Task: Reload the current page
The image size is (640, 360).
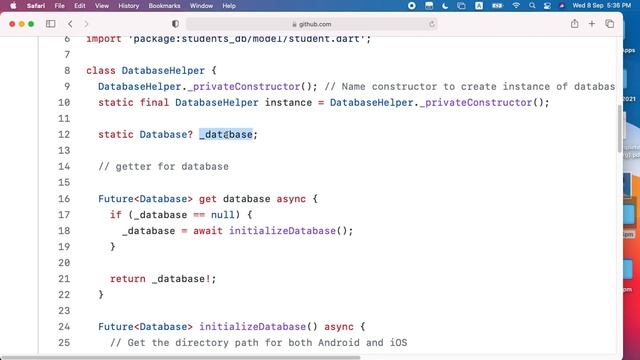Action: (431, 24)
